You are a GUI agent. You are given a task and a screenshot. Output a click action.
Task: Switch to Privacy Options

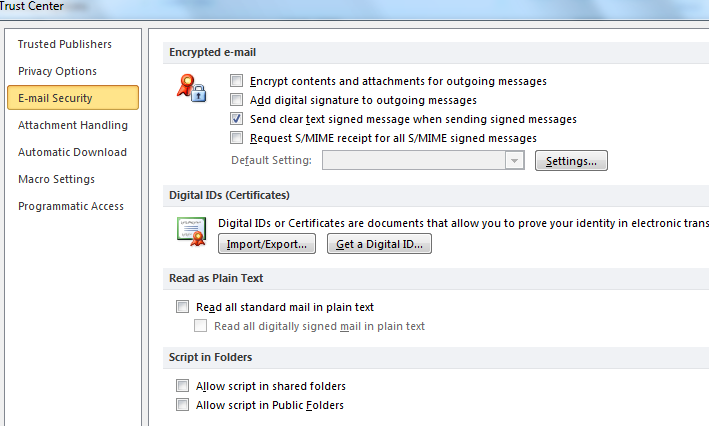point(57,71)
